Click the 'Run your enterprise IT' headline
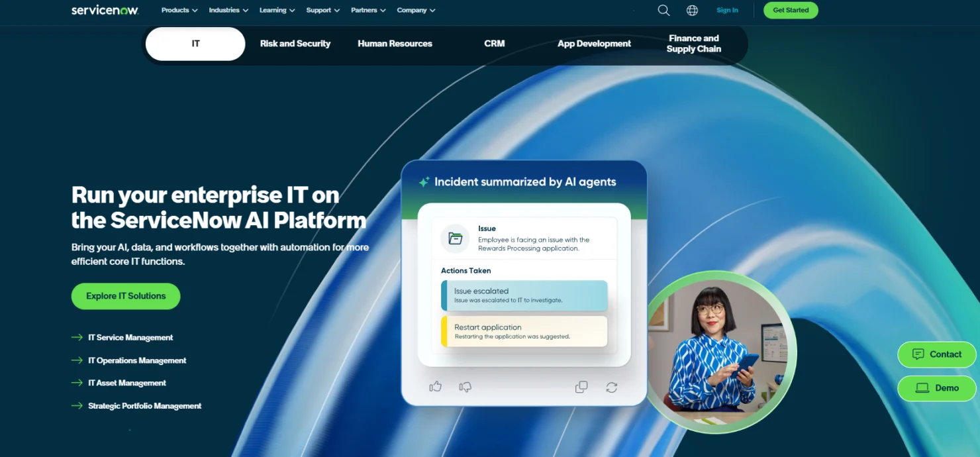This screenshot has width=980, height=457. click(219, 207)
